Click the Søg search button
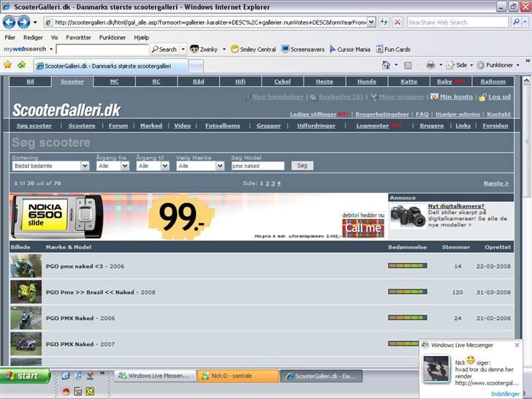 303,166
